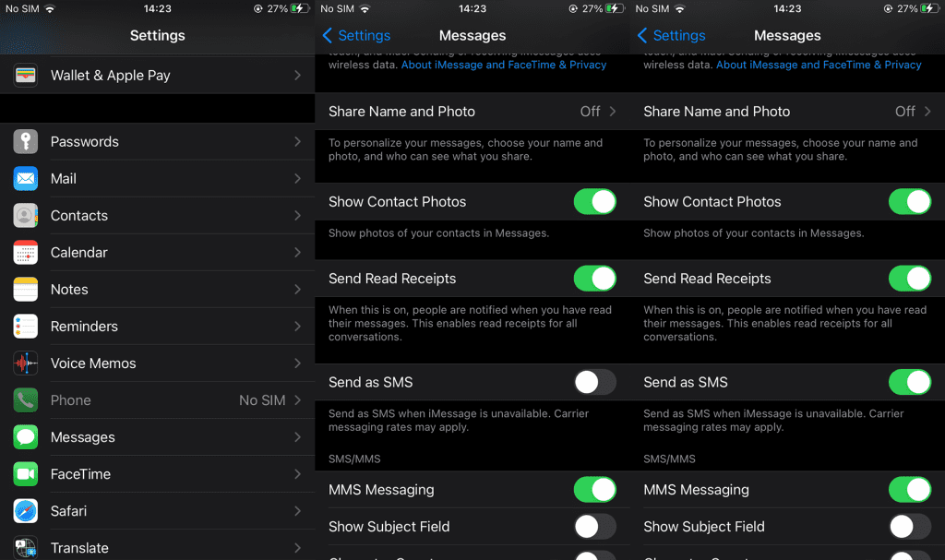Image resolution: width=945 pixels, height=560 pixels.
Task: Open the Notes icon
Action: tap(28, 289)
